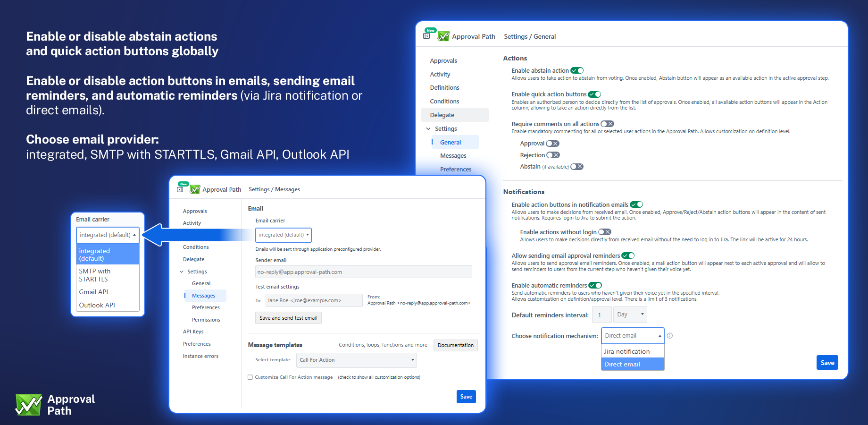868x425 pixels.
Task: Click the info icon beside notification mechanism dropdown
Action: (x=670, y=336)
